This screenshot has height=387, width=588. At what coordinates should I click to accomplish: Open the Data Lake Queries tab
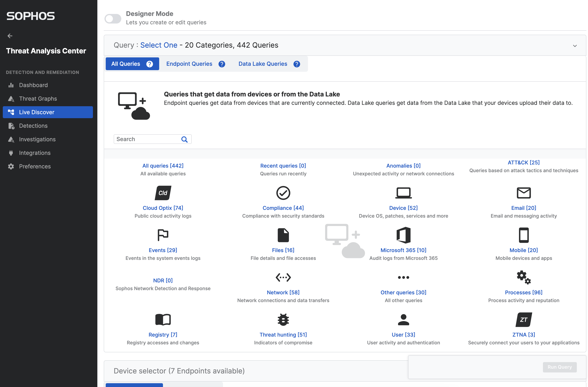[263, 64]
